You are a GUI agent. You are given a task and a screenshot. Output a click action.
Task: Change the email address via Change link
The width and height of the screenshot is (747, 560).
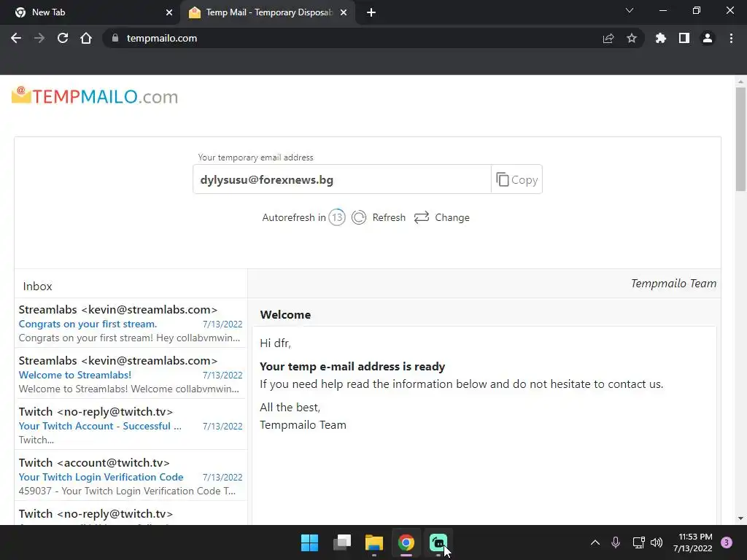click(x=452, y=217)
